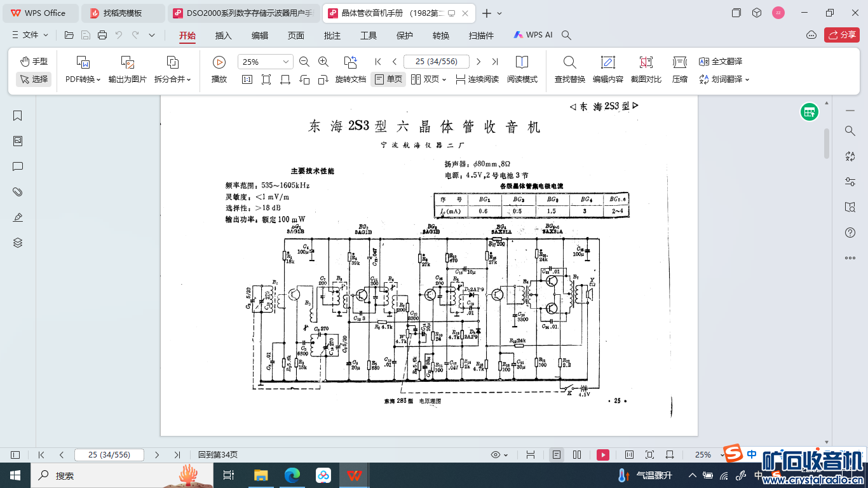Image resolution: width=868 pixels, height=488 pixels.
Task: Open the tab list dropdown beside new tab
Action: (499, 13)
